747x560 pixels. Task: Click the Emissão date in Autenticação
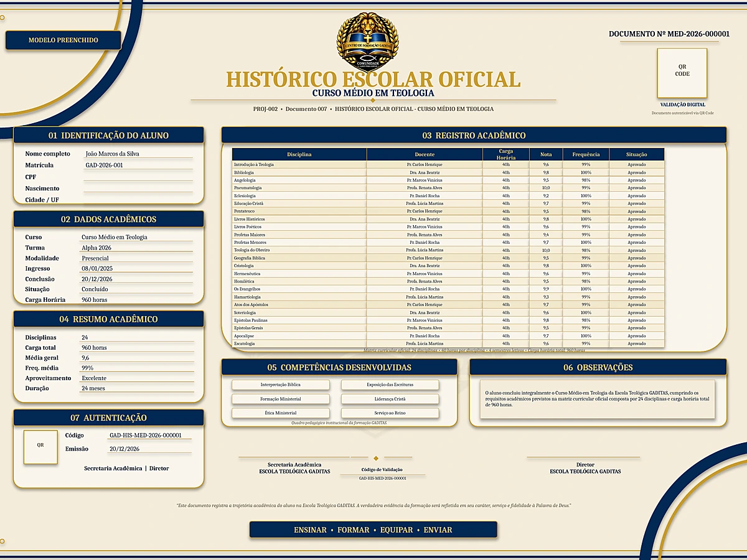[x=125, y=449]
